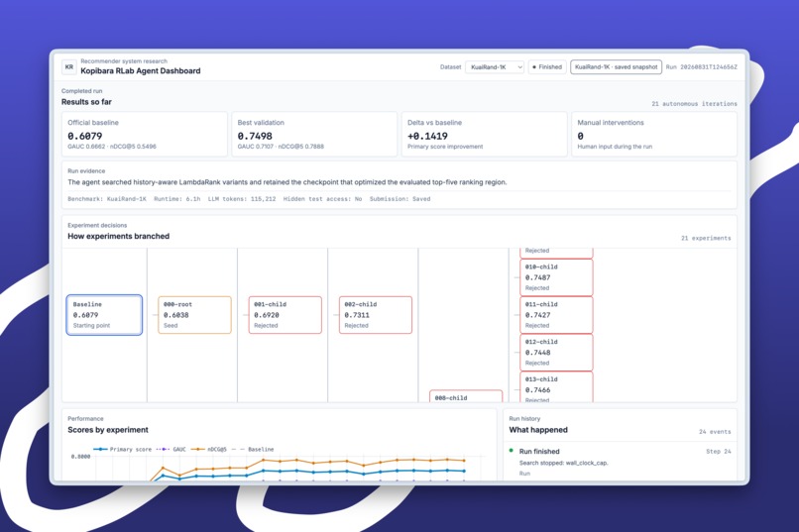Select the Manual interventions card
The width and height of the screenshot is (799, 532).
pyautogui.click(x=654, y=135)
